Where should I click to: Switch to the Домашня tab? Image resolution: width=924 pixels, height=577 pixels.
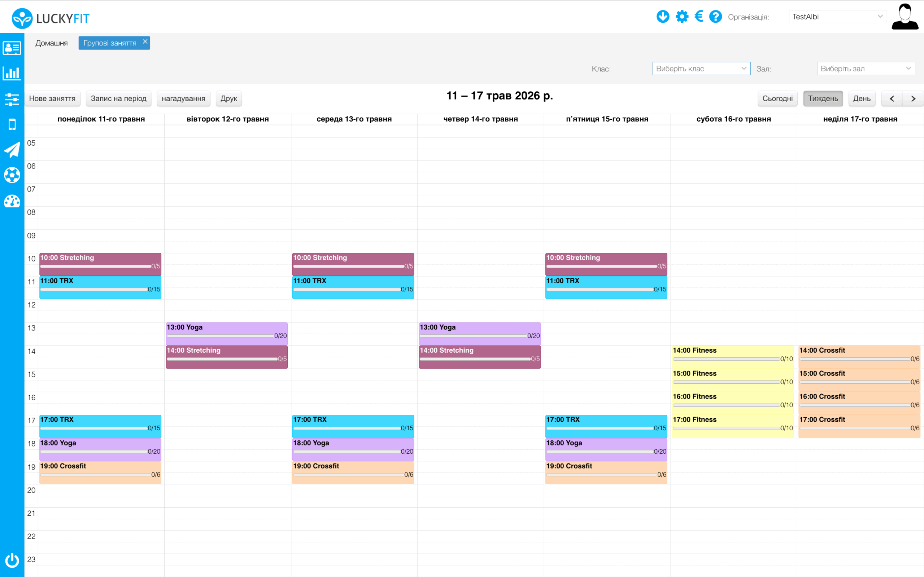(52, 43)
